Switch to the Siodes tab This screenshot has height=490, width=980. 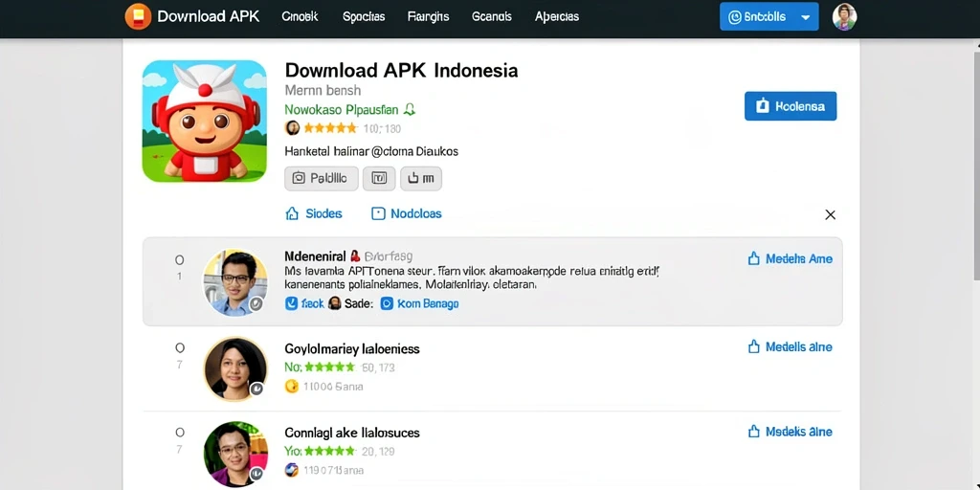[314, 213]
